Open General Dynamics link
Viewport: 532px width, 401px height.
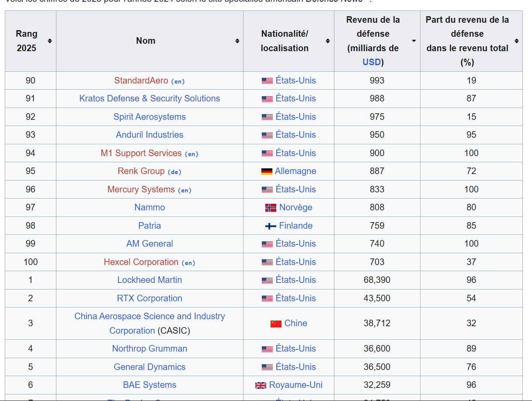[150, 367]
